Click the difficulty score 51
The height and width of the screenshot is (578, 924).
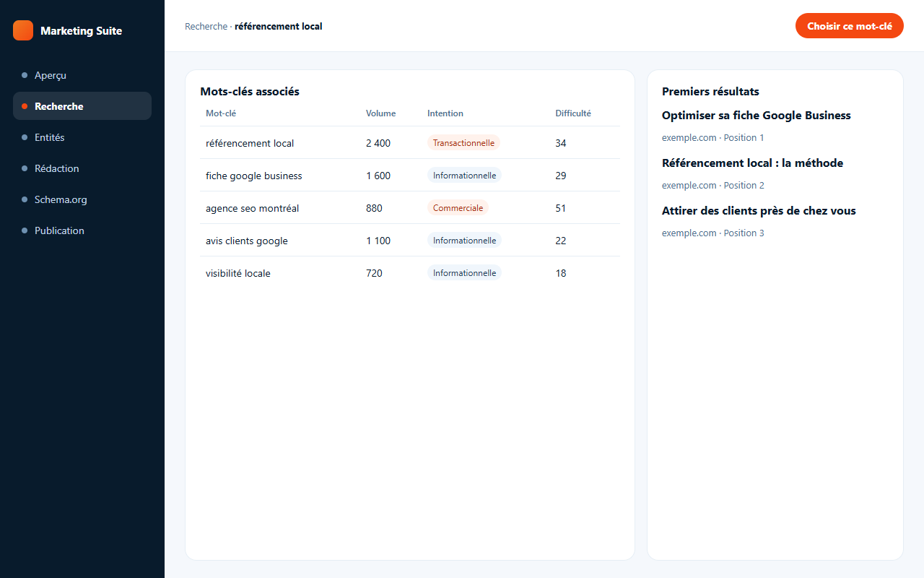[x=561, y=208]
